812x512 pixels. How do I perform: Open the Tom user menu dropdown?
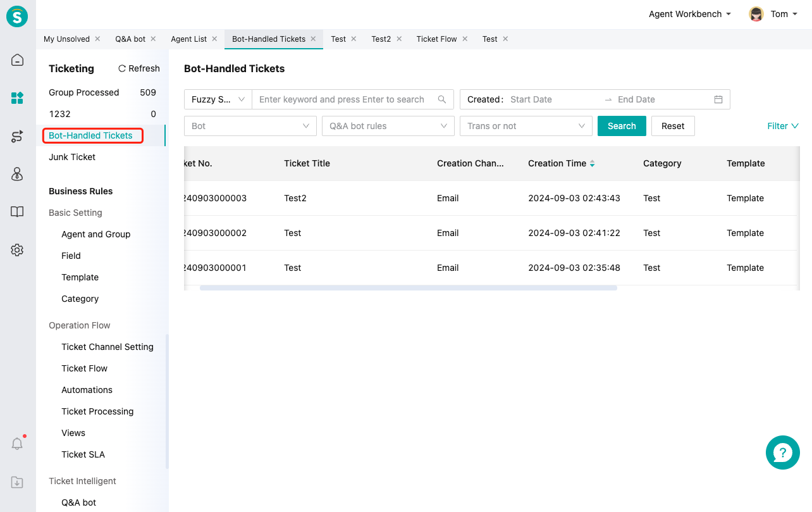783,14
